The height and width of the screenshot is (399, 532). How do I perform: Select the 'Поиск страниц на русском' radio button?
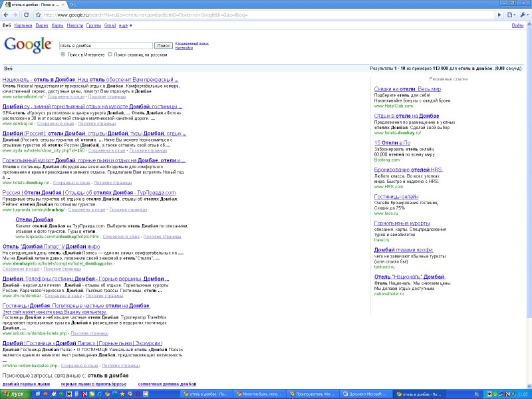110,55
